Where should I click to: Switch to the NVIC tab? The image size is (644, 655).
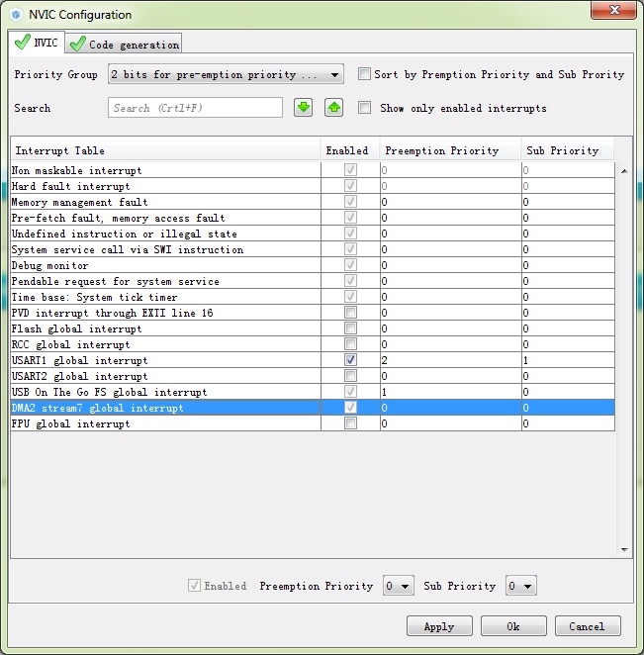pyautogui.click(x=37, y=43)
